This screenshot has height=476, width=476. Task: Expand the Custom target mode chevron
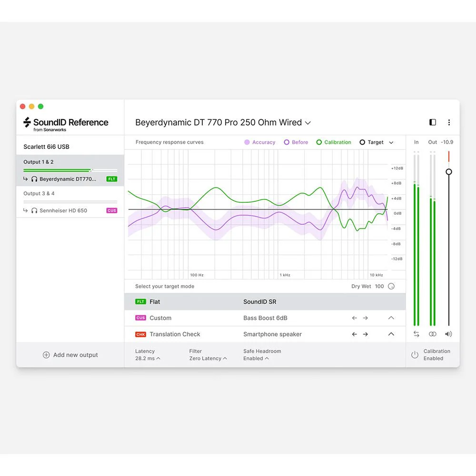click(x=391, y=318)
